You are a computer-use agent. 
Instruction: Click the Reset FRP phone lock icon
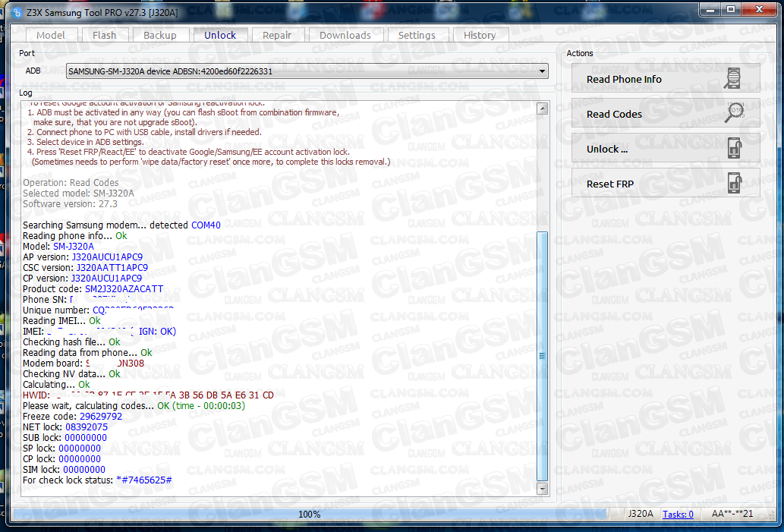(734, 183)
